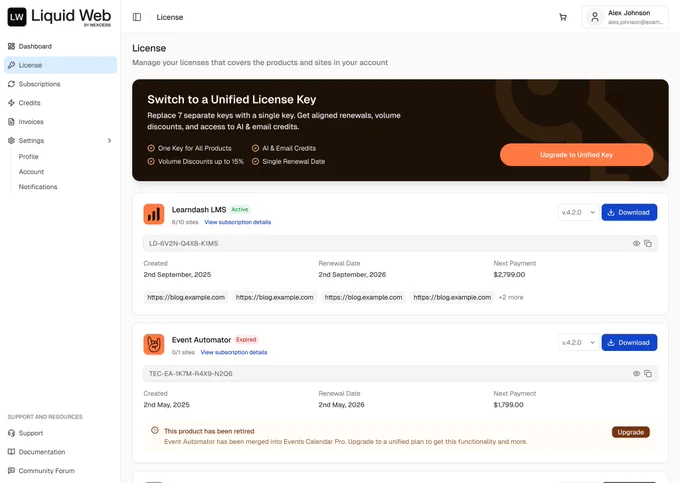
Task: Open Settings in sidebar
Action: click(x=60, y=140)
